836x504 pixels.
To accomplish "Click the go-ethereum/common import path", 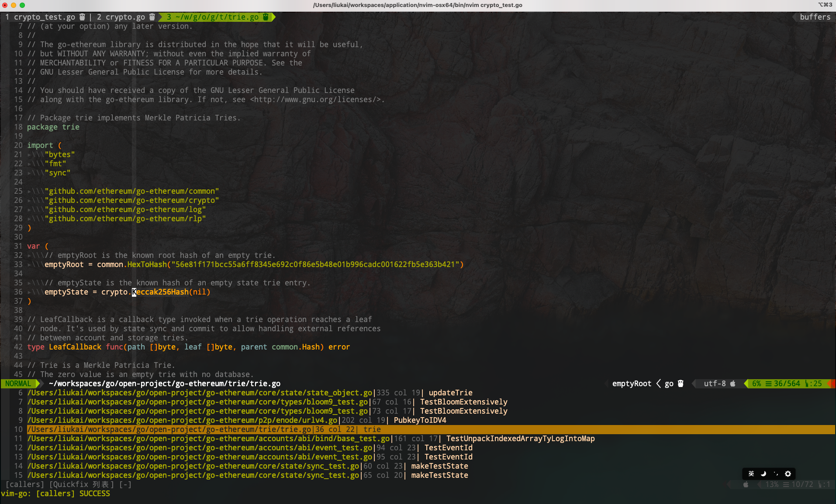I will point(132,191).
